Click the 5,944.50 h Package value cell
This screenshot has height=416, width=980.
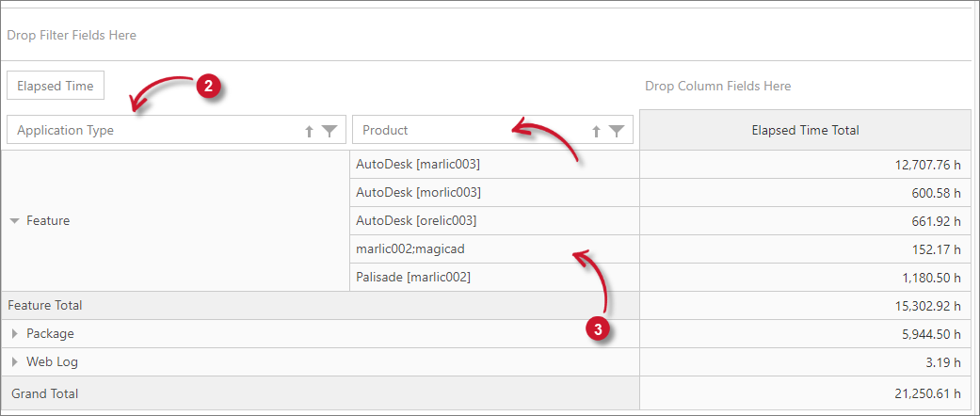point(805,333)
